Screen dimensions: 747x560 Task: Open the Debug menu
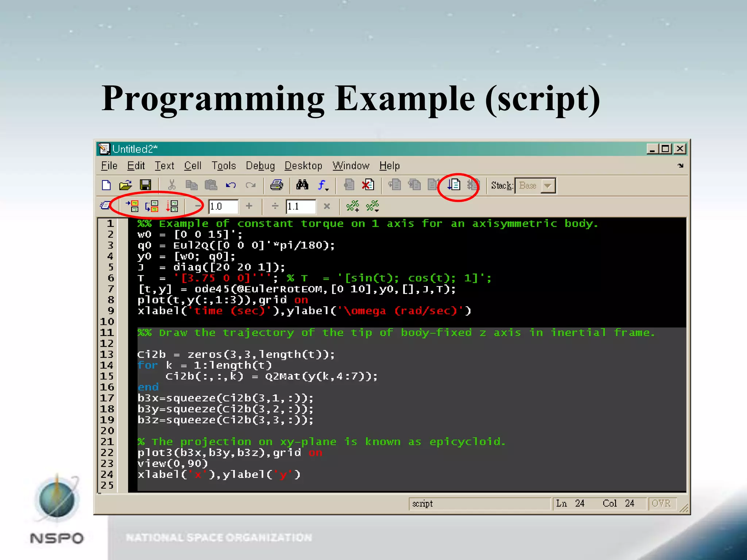260,166
